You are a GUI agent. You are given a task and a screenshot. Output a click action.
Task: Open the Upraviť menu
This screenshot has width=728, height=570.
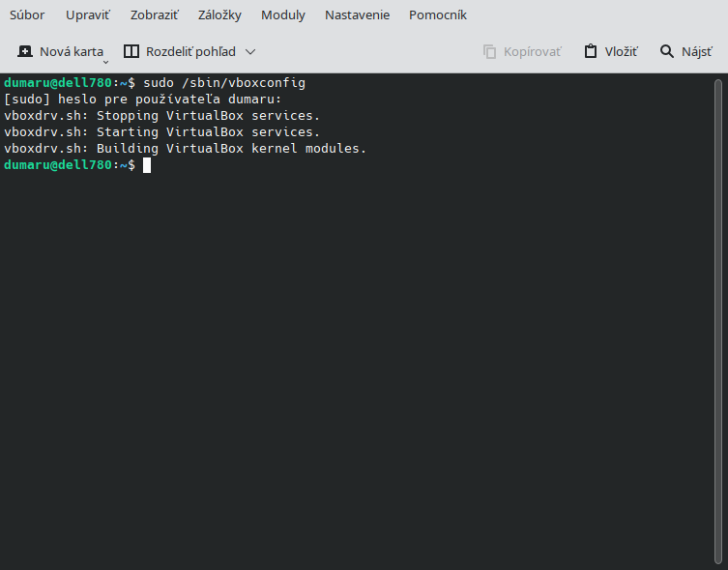coord(88,14)
